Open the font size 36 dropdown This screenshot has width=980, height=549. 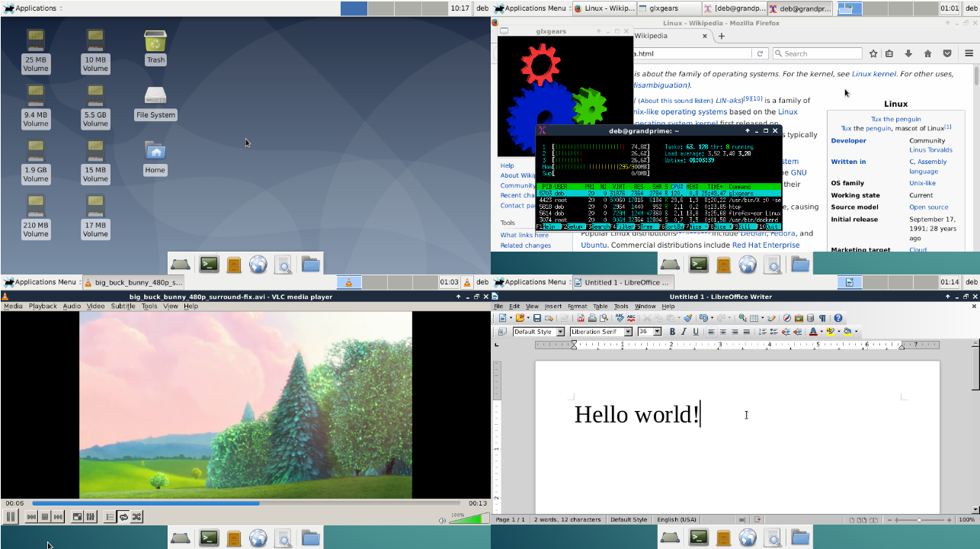[x=657, y=332]
